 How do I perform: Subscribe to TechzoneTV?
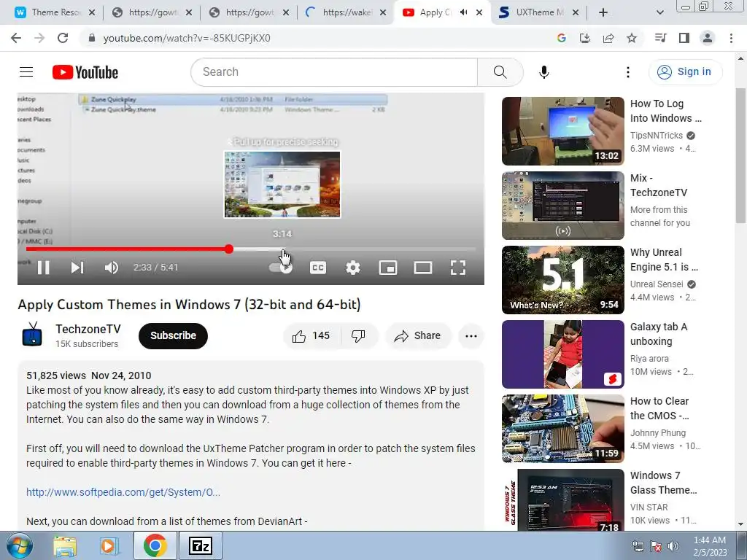point(173,335)
